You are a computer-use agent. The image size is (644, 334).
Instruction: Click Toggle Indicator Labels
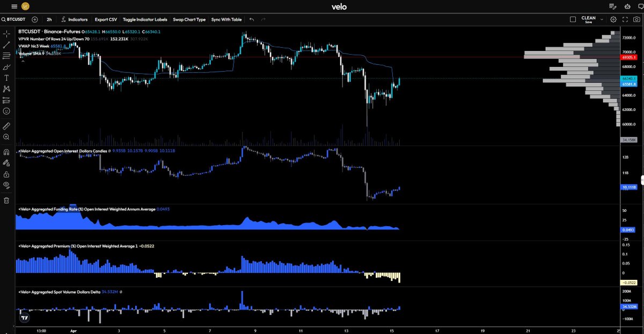coord(145,19)
